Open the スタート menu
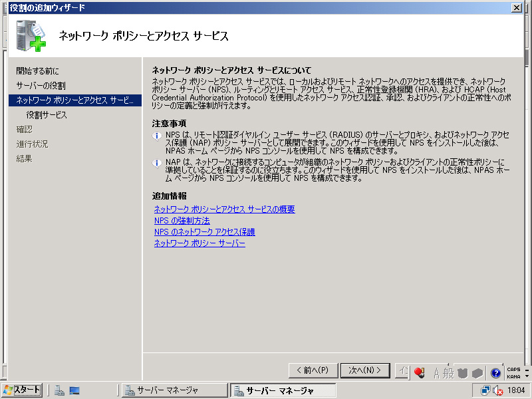The height and width of the screenshot is (399, 532). (x=22, y=390)
